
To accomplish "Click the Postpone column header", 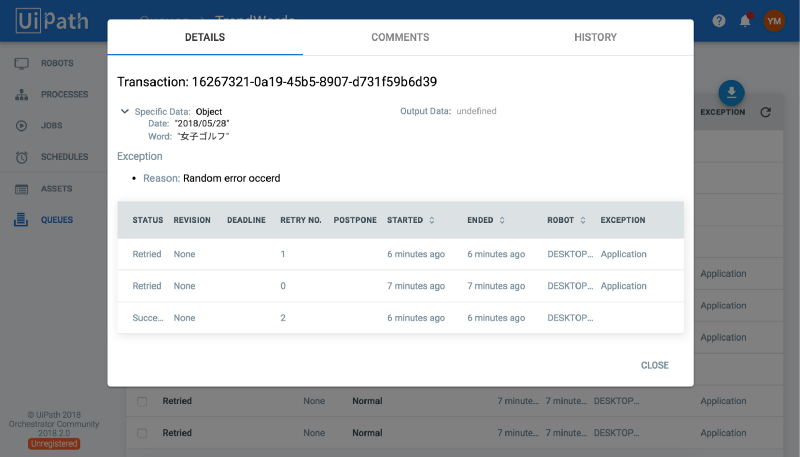I will point(355,220).
